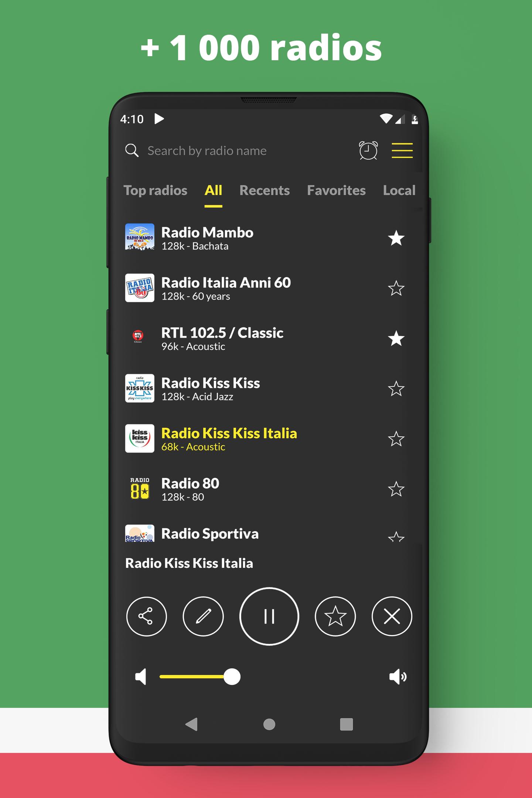The height and width of the screenshot is (798, 532).
Task: Toggle RTL 102.5 Classic favorite star
Action: tap(396, 338)
